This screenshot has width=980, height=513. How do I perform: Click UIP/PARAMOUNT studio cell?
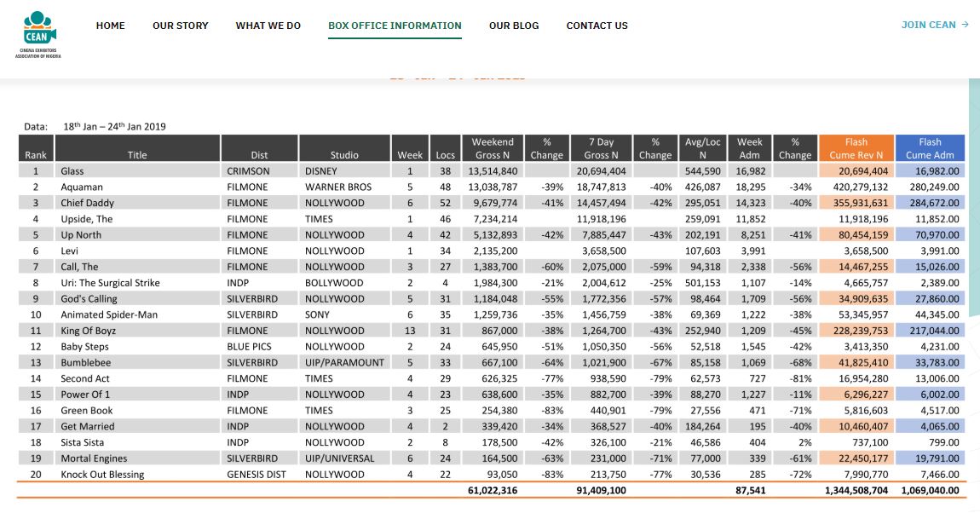pyautogui.click(x=344, y=362)
